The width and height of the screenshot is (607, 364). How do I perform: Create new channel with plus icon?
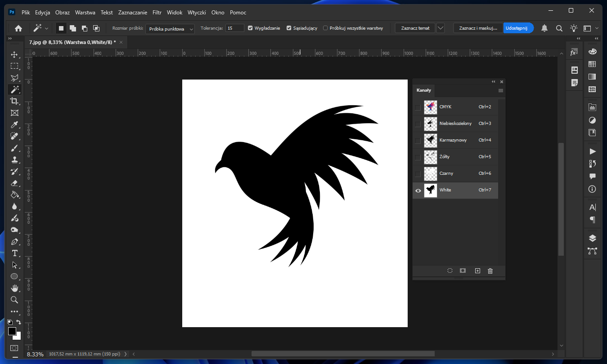[x=477, y=271]
